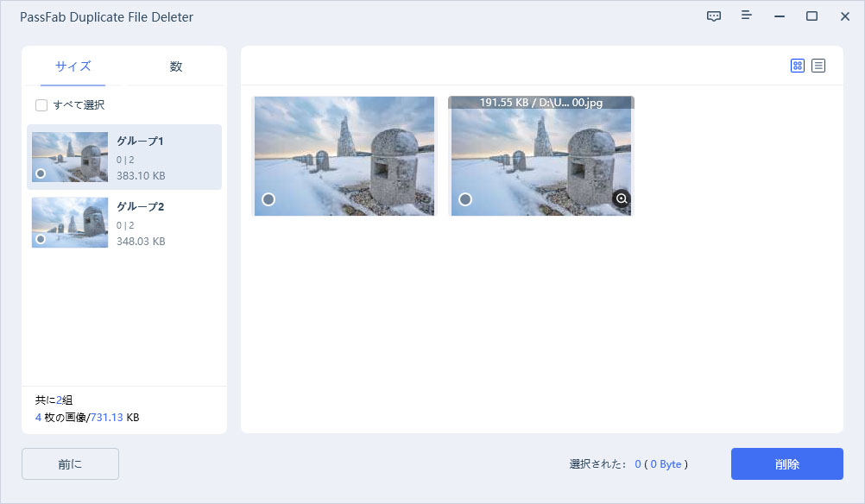Open the hamburger menu in title bar
865x504 pixels.
coord(747,16)
